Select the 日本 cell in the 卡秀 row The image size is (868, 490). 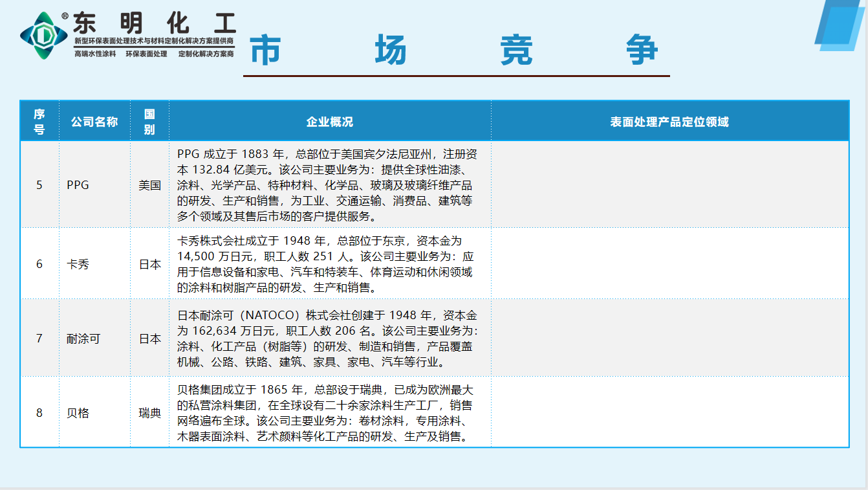click(149, 263)
